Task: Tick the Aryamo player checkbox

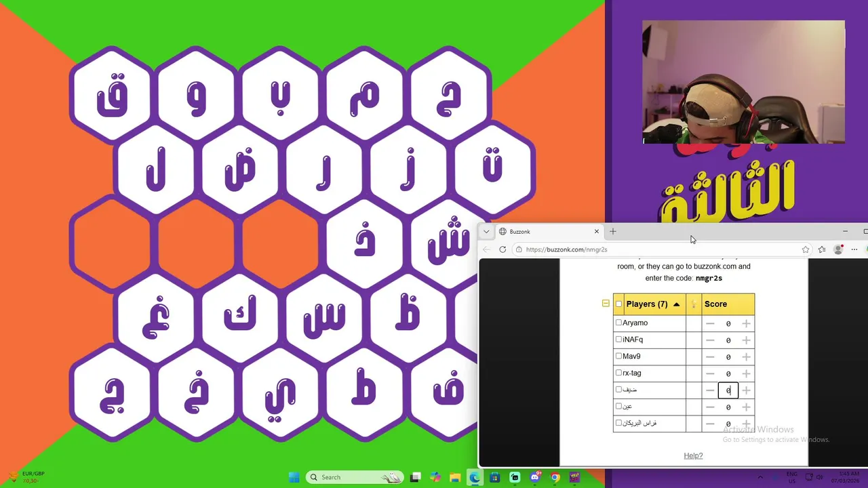Action: 618,323
